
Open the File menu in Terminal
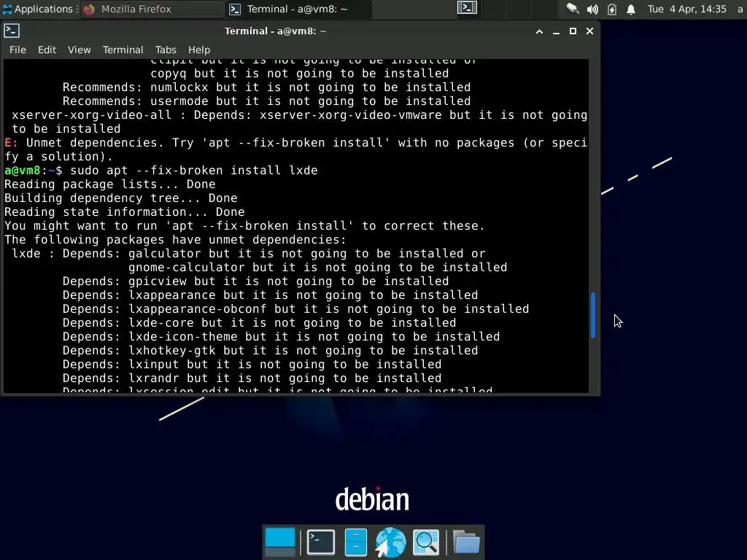click(x=18, y=50)
